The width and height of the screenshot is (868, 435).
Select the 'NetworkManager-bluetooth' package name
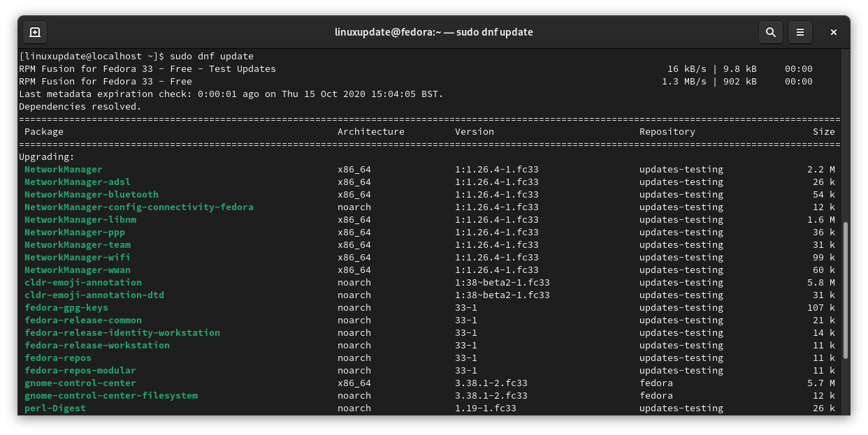92,194
